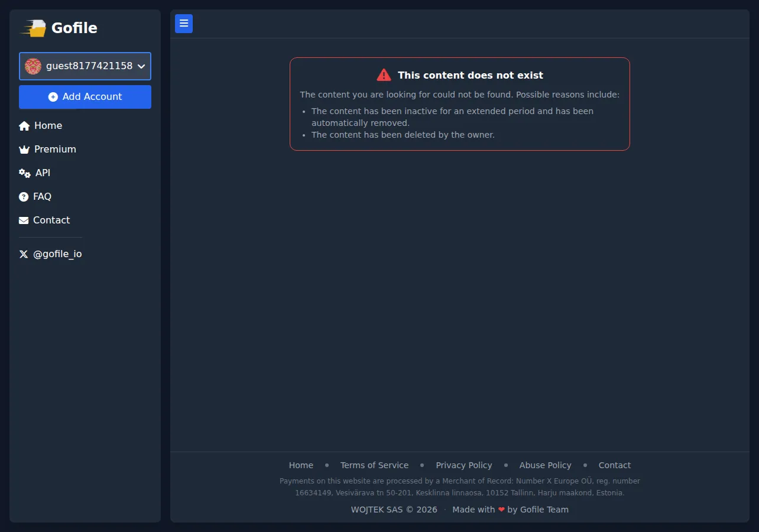Click the X logo beside @gofile_io
Viewport: 759px width, 532px height.
click(24, 254)
